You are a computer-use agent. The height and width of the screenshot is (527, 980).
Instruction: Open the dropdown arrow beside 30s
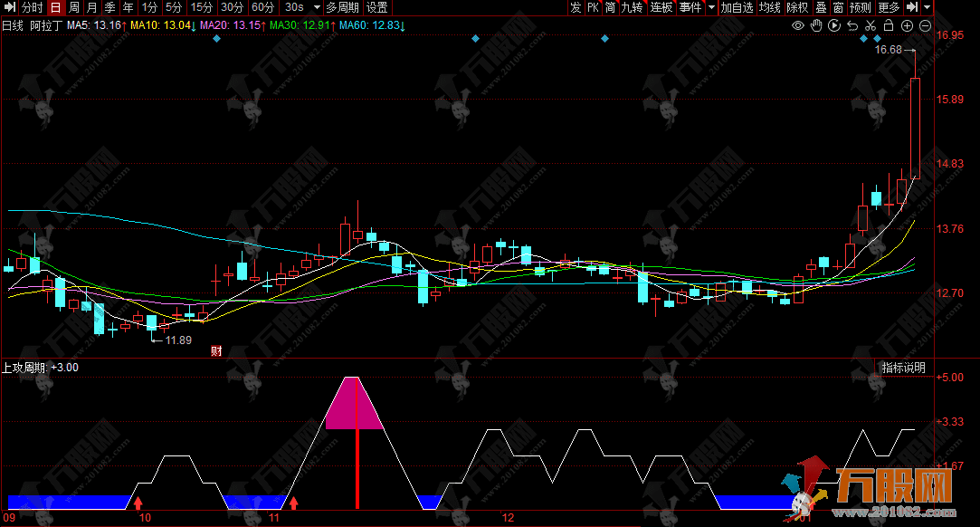317,7
